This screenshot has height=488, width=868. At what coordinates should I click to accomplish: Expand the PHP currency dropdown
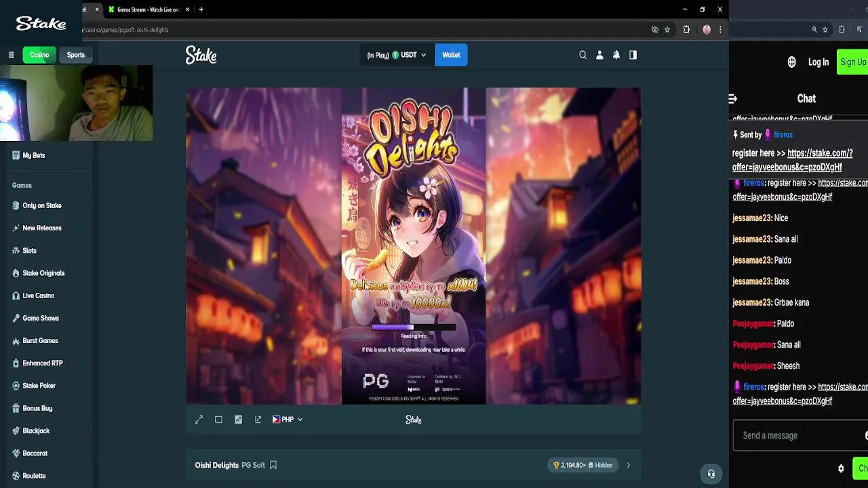(x=288, y=420)
